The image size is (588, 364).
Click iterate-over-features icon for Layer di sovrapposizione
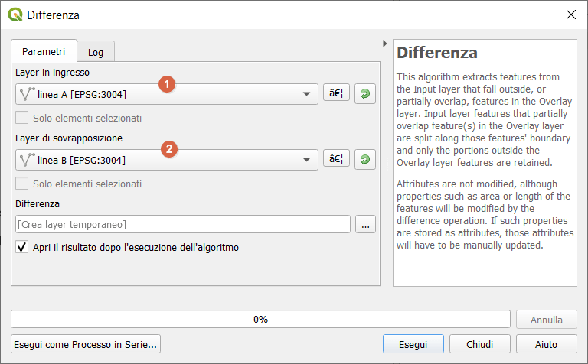(x=364, y=160)
